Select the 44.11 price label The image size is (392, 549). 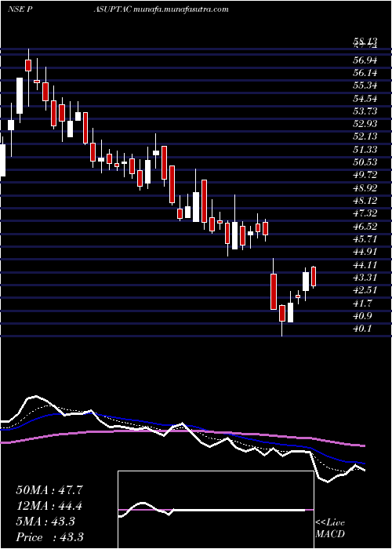pos(365,265)
